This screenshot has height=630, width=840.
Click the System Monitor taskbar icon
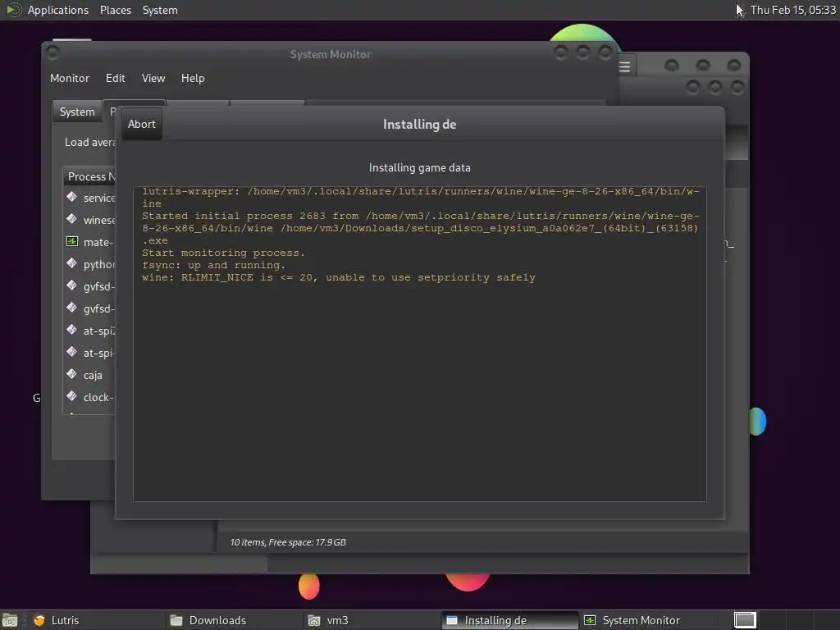click(x=590, y=620)
